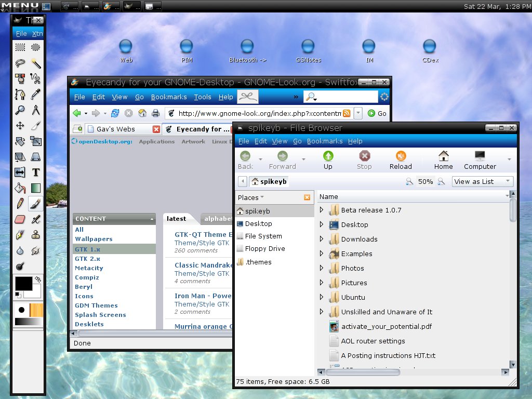532x399 pixels.
Task: Expand the Downloads folder tree row
Action: pyautogui.click(x=321, y=239)
